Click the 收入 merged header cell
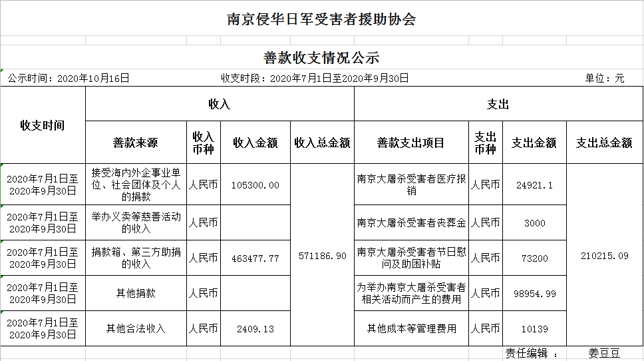Screen dimensions: 644x361 coord(220,104)
